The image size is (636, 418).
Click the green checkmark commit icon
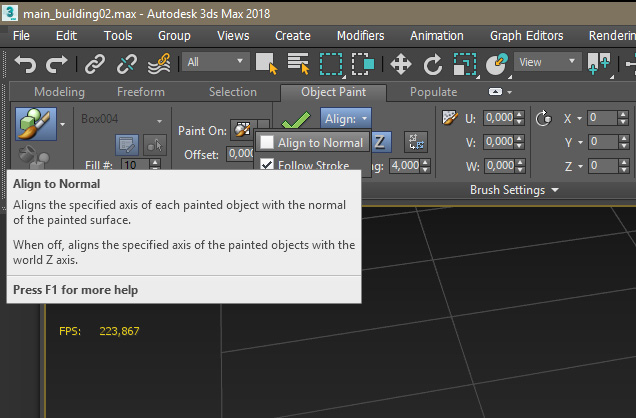point(296,120)
